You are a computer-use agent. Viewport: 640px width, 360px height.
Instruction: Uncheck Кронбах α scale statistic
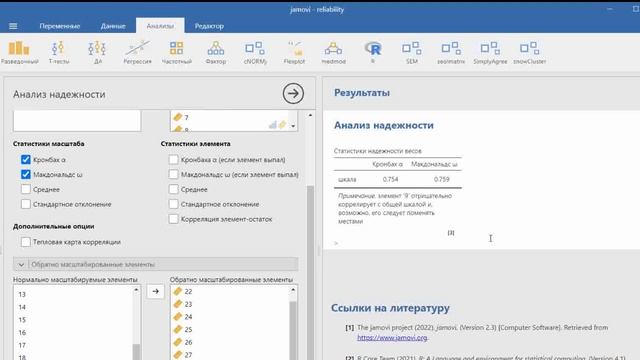click(26, 160)
